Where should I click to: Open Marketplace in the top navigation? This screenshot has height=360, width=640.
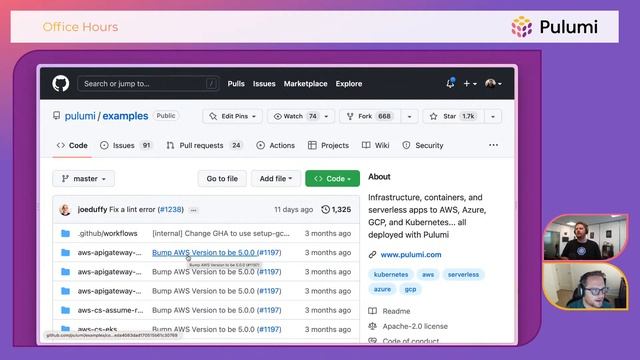point(305,84)
